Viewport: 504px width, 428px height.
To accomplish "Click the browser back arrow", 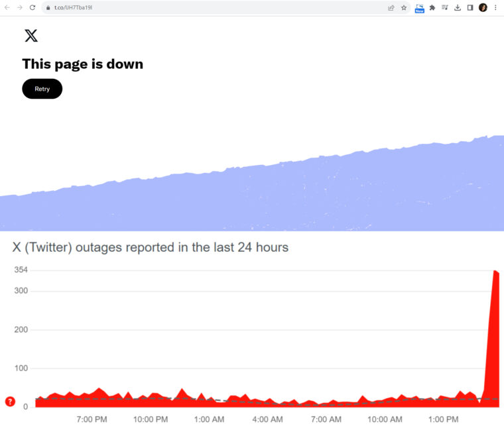I will 7,7.
